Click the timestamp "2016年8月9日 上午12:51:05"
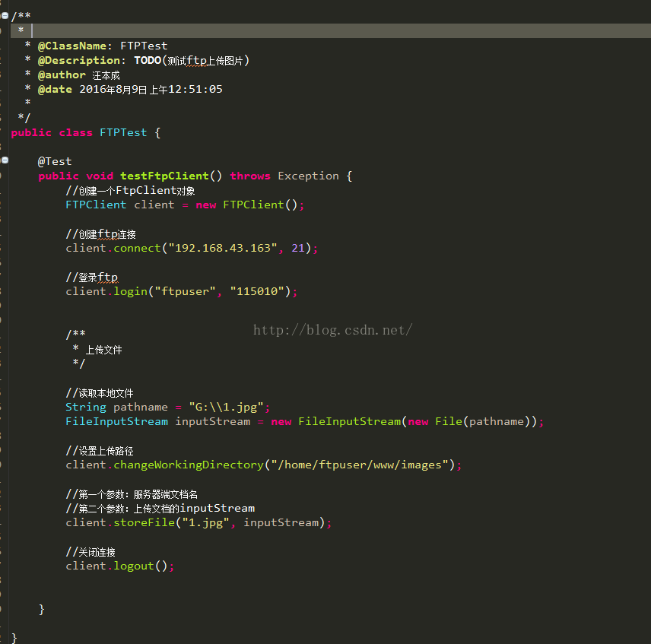The height and width of the screenshot is (644, 651). (151, 89)
